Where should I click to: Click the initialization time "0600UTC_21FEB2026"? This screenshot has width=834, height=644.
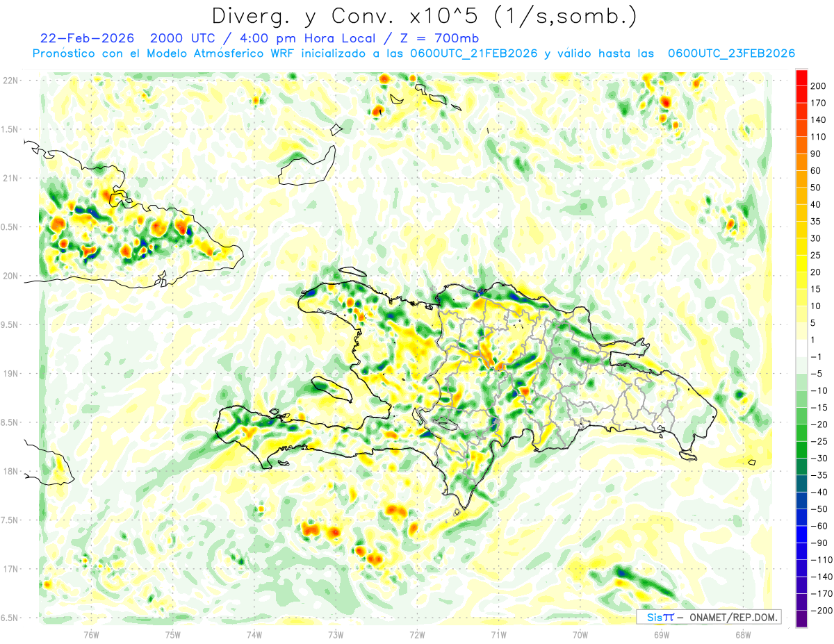tap(474, 53)
